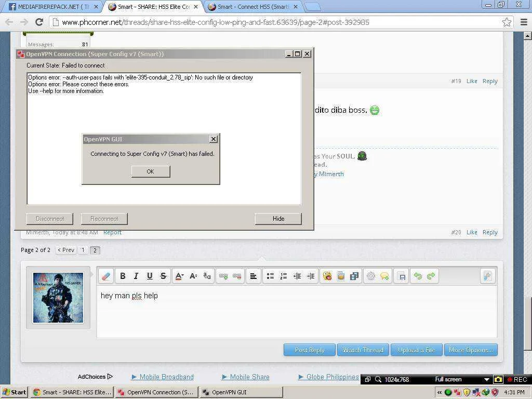Screen dimensions: 532x399
Task: Redo last edit in reply editor
Action: pos(431,276)
